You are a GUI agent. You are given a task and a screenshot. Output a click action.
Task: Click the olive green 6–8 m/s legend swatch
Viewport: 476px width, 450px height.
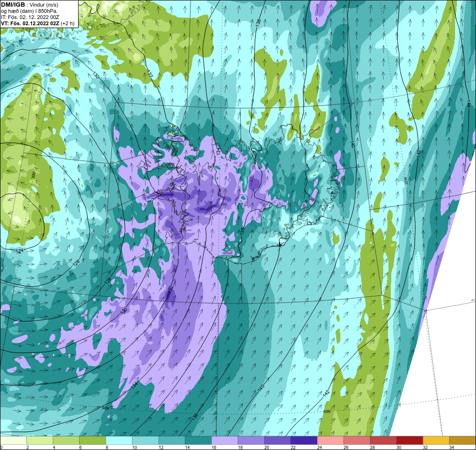tap(93, 440)
